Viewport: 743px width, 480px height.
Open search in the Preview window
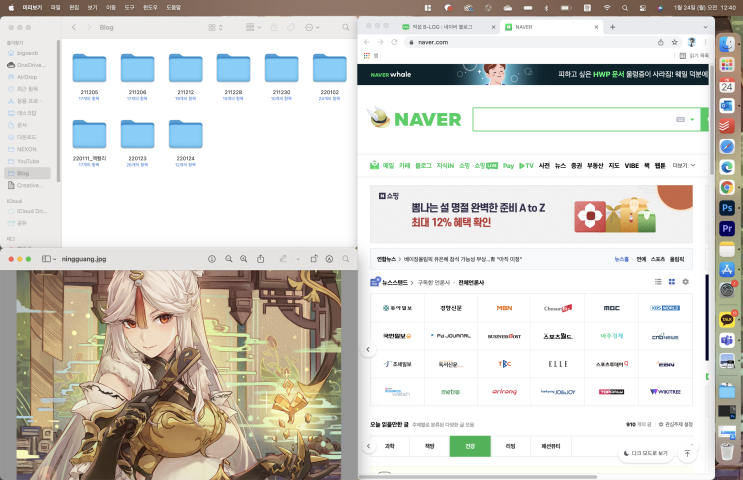[346, 259]
